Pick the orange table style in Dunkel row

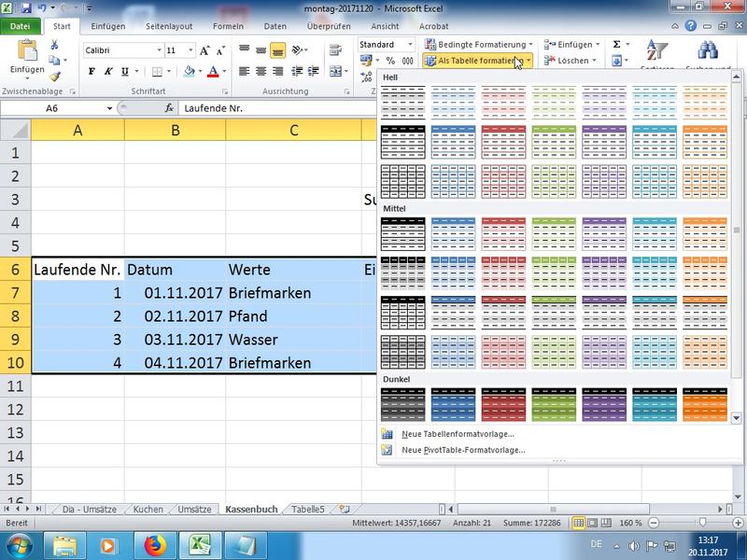tap(705, 405)
